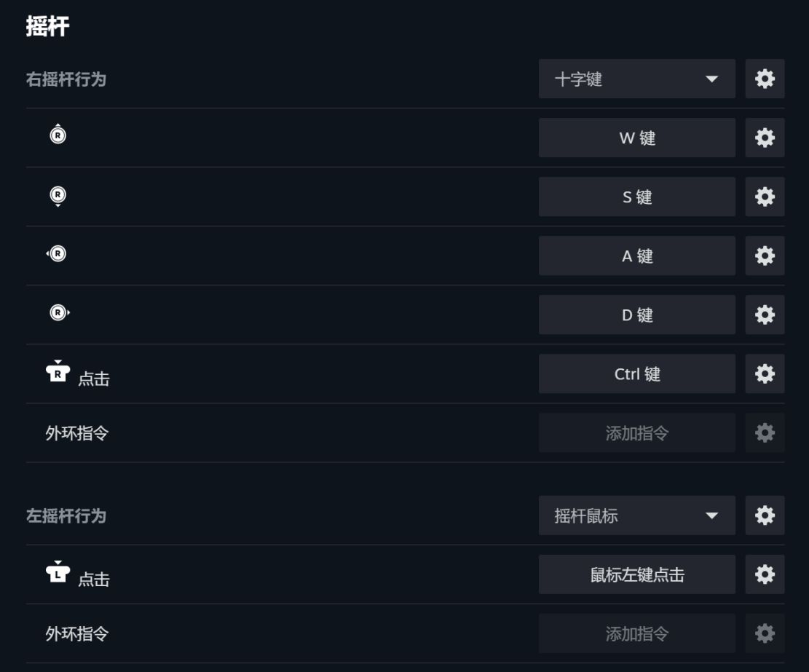The image size is (809, 672).
Task: Open gear settings for W key binding
Action: [765, 138]
